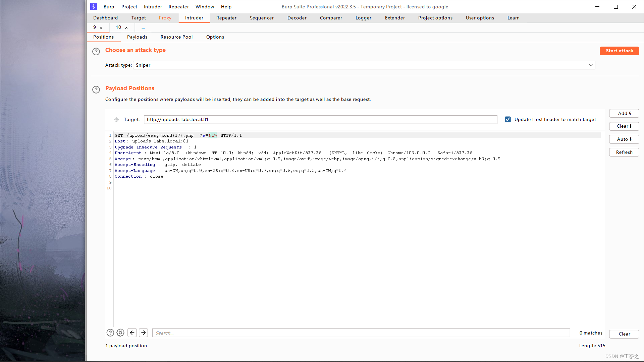Image resolution: width=644 pixels, height=362 pixels.
Task: Open the Intruder menu
Action: point(153,7)
